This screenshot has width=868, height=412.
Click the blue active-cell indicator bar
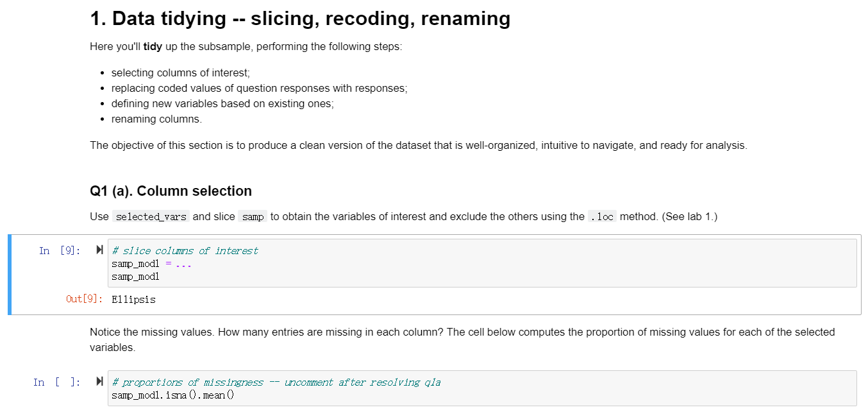pyautogui.click(x=9, y=274)
